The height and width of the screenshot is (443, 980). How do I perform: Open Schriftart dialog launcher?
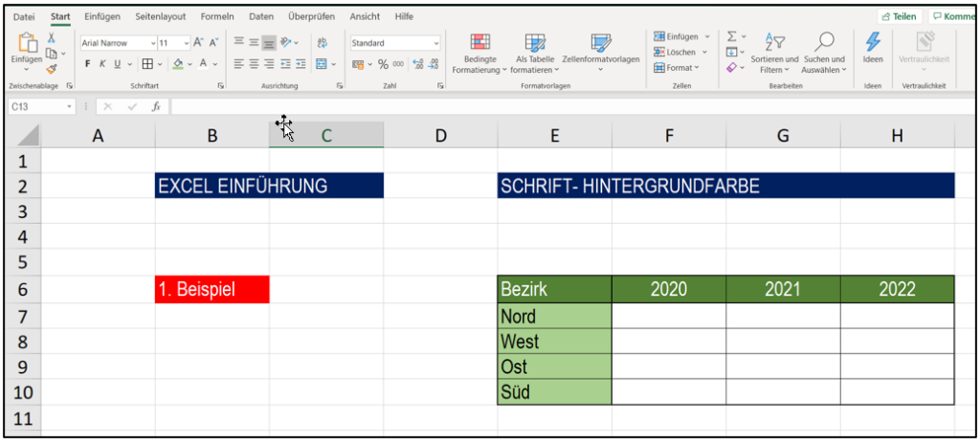(x=221, y=85)
